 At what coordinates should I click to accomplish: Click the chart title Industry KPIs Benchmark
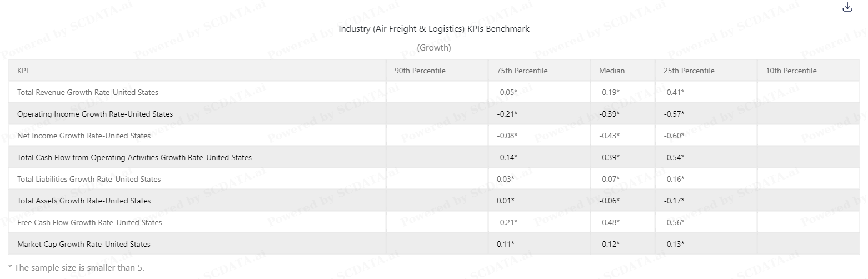434,29
